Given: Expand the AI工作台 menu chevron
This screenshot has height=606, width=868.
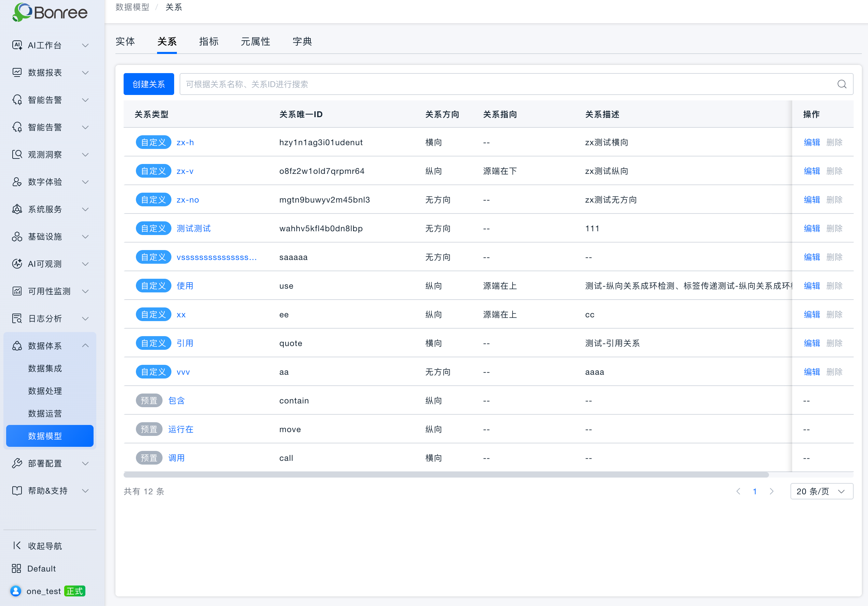Looking at the screenshot, I should point(85,45).
